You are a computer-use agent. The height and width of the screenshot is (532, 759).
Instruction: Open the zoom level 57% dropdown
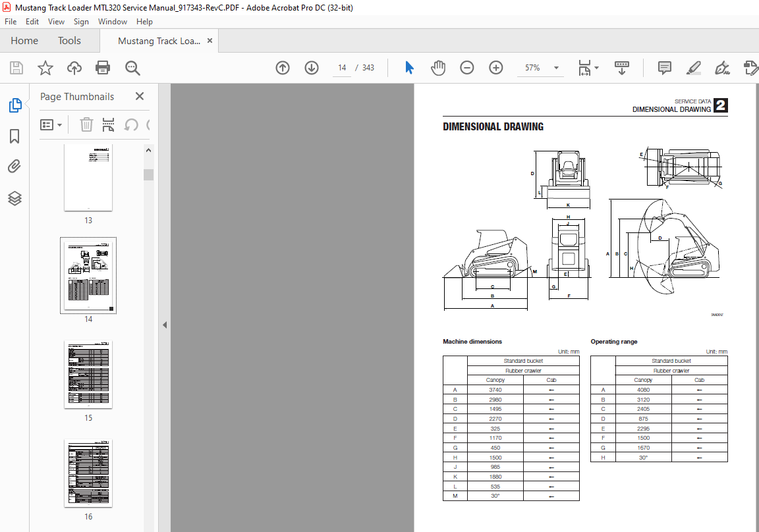point(556,68)
